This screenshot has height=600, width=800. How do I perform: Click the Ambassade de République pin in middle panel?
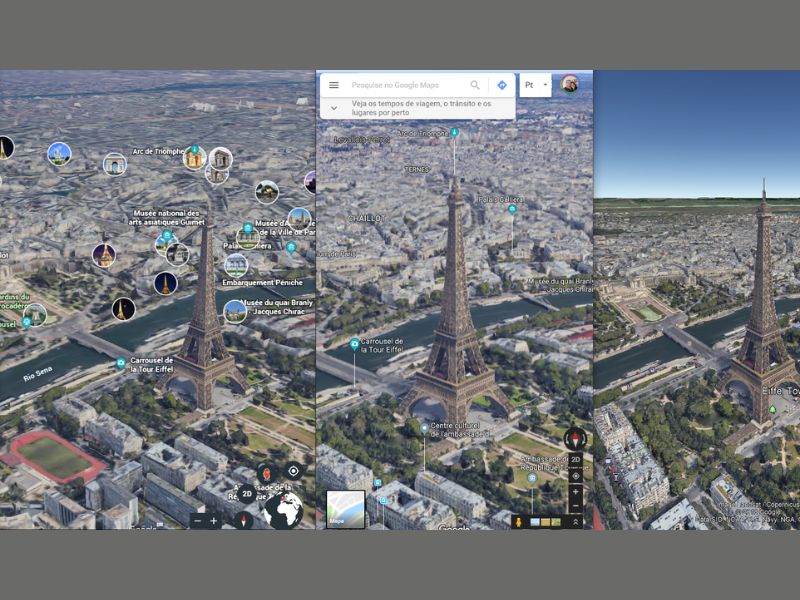(532, 478)
